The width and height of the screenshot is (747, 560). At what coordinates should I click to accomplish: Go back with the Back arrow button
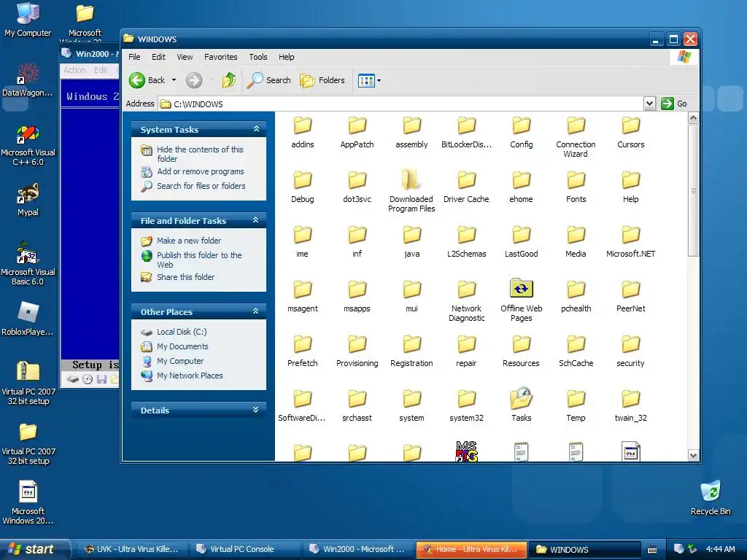147,80
